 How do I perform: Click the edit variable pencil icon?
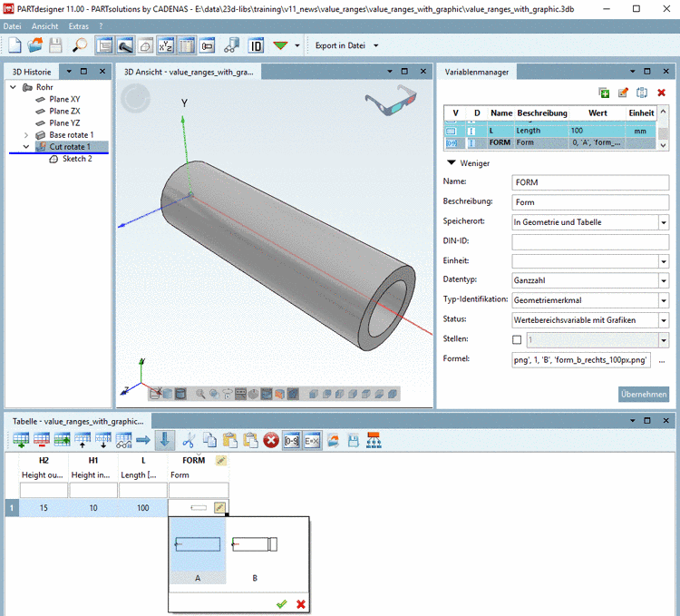(623, 93)
